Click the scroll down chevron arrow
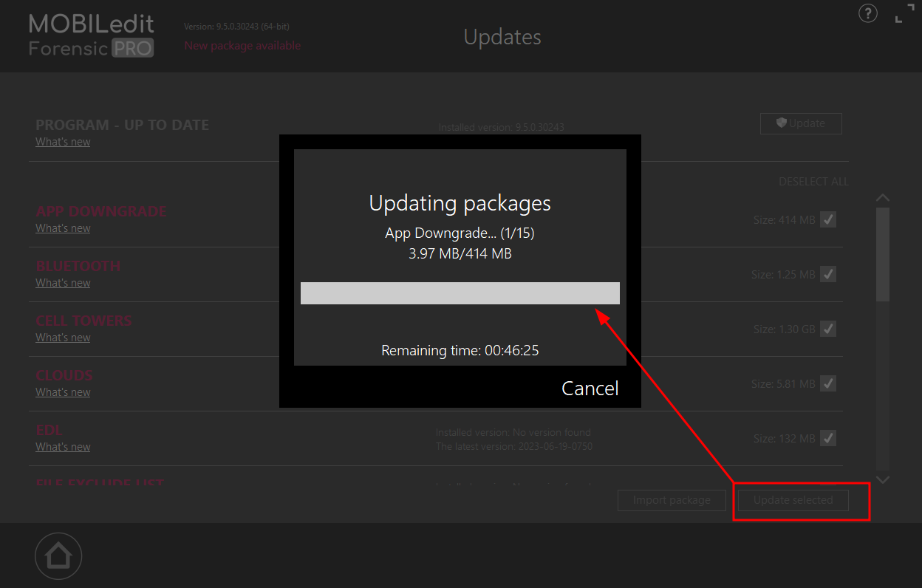This screenshot has width=922, height=588. tap(883, 480)
